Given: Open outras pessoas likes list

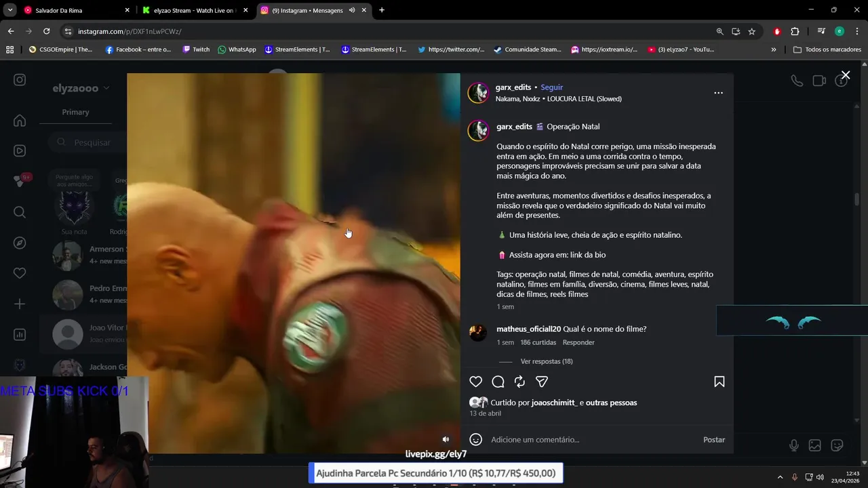Looking at the screenshot, I should point(611,403).
